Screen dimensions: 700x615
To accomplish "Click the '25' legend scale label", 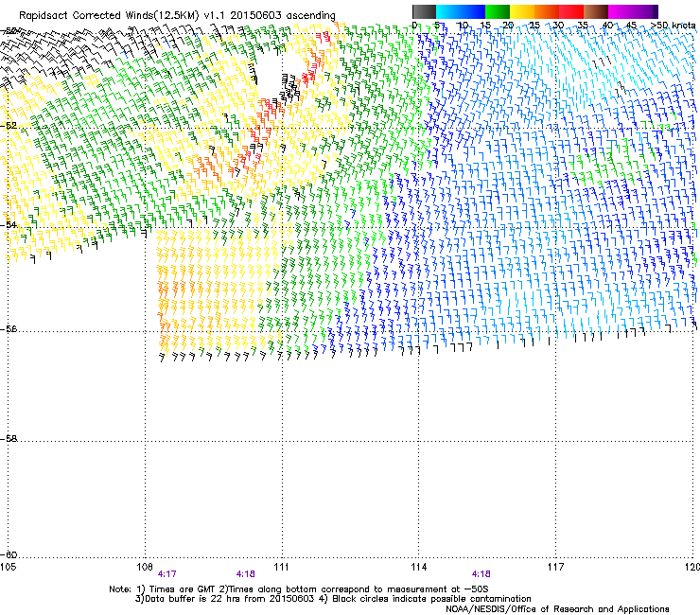I will pyautogui.click(x=534, y=25).
